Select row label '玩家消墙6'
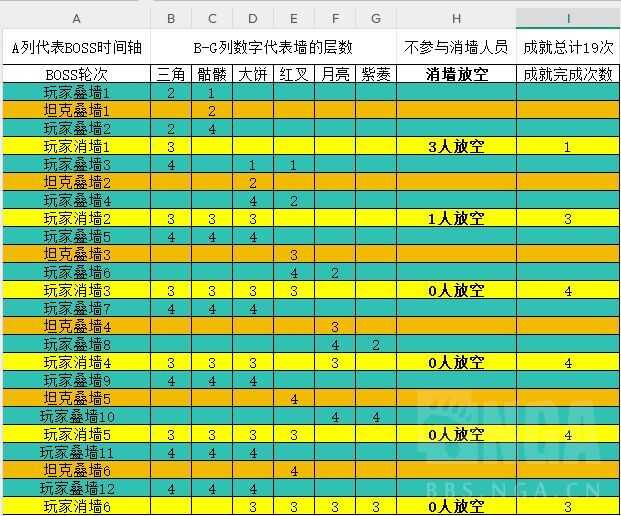The width and height of the screenshot is (621, 516). pyautogui.click(x=76, y=506)
